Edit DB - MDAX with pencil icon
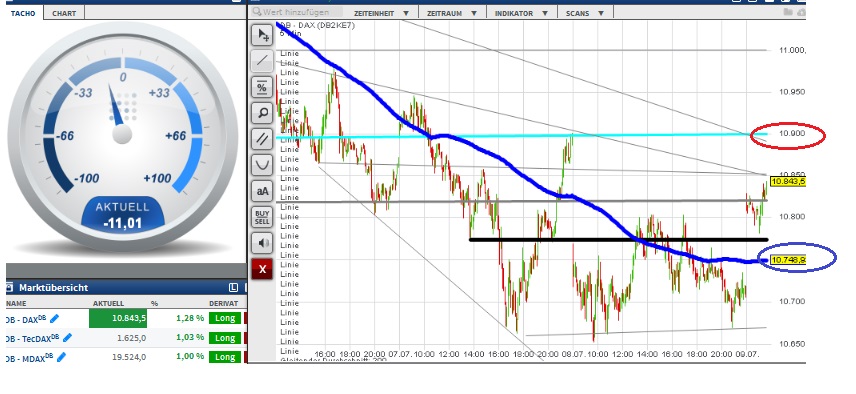 coord(61,357)
